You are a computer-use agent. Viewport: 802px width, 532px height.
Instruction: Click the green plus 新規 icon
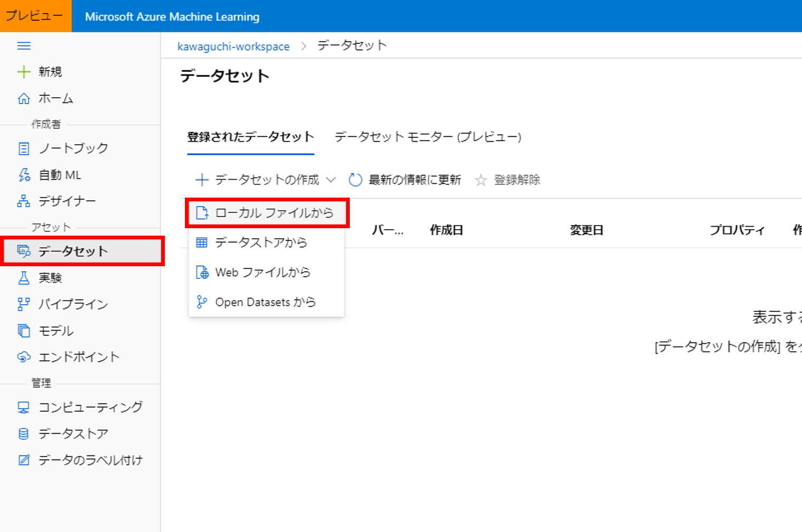[24, 72]
